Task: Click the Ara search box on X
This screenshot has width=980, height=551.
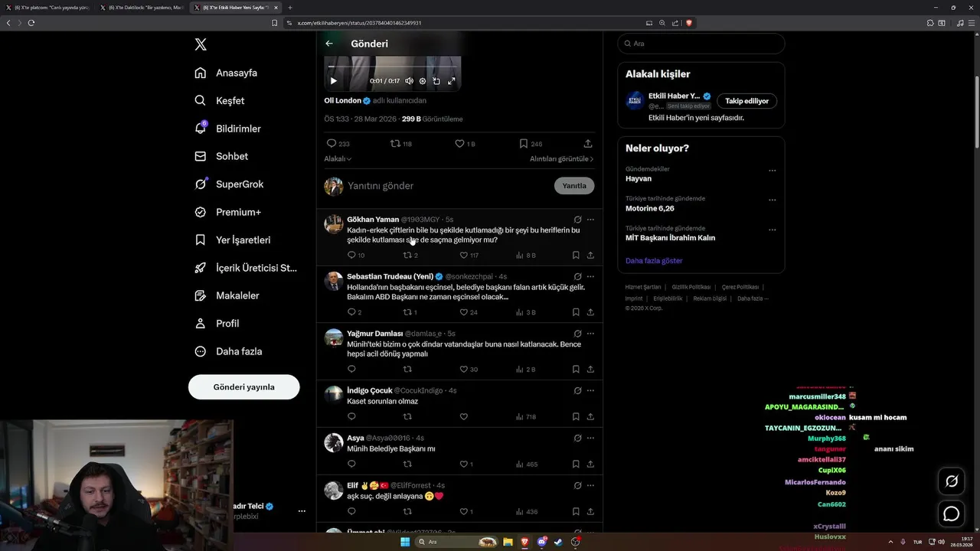Action: (701, 44)
